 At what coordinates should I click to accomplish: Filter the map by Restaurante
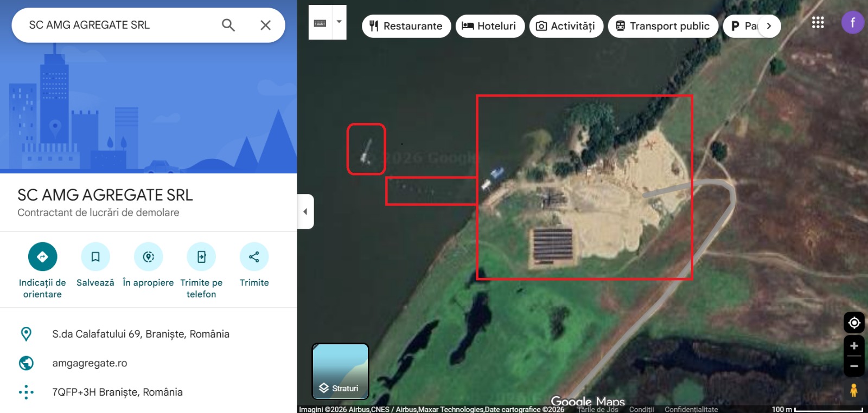click(406, 26)
